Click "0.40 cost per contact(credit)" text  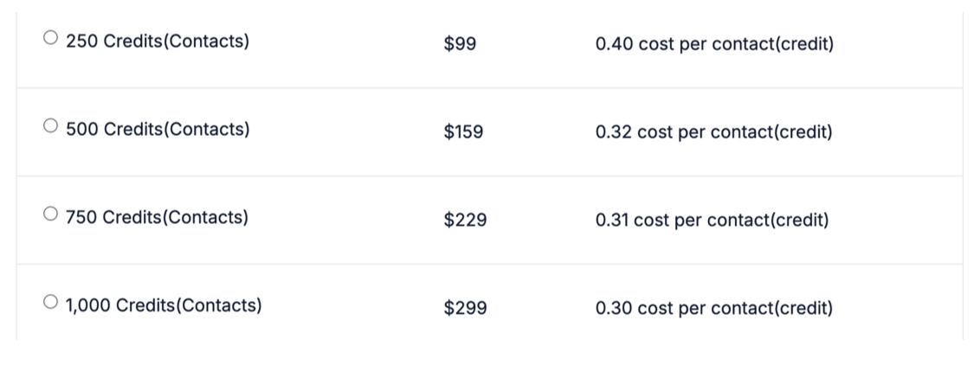tap(714, 43)
